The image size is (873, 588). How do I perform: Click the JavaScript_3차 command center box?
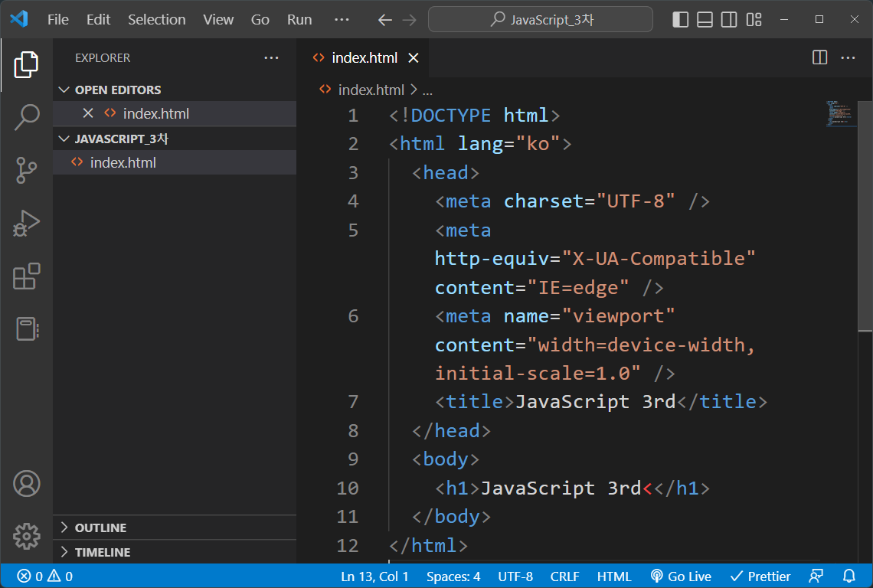point(540,19)
